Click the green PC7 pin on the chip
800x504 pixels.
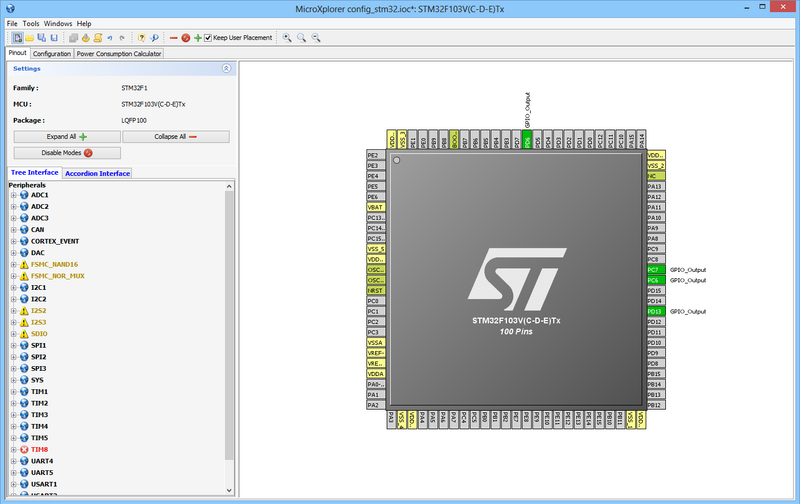tap(656, 270)
